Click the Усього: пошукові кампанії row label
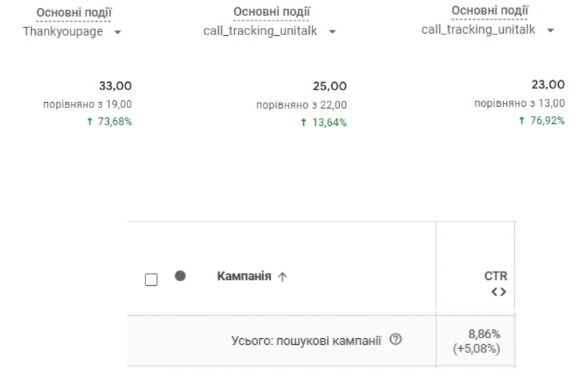 point(306,340)
